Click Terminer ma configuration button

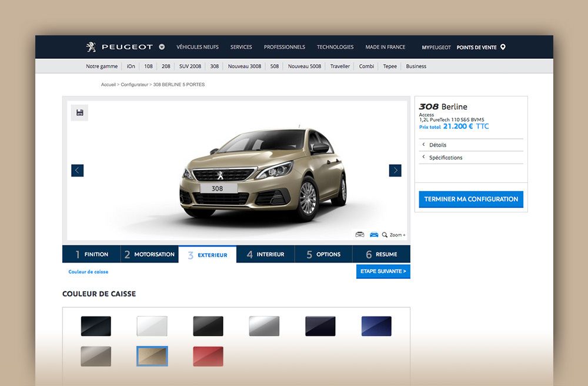[x=471, y=199]
